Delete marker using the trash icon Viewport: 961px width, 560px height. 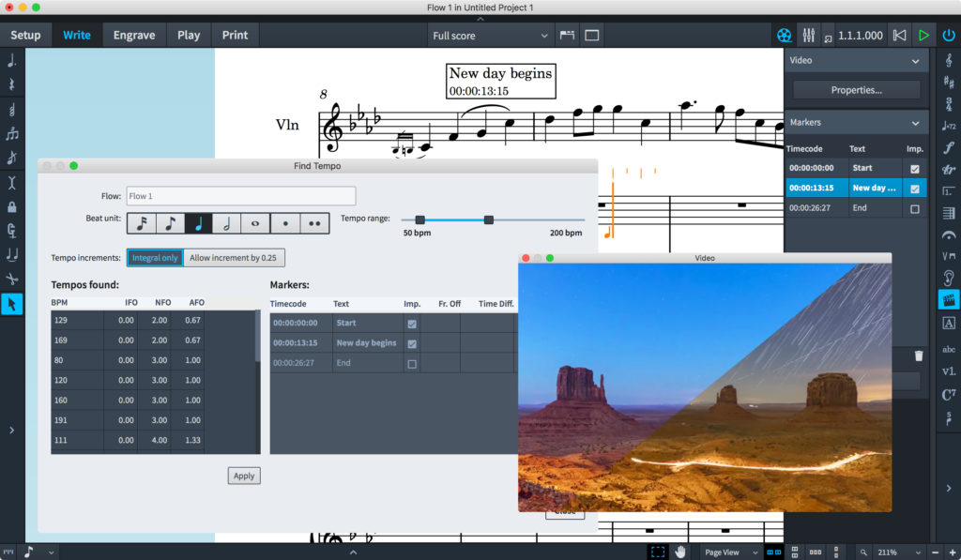pyautogui.click(x=918, y=356)
